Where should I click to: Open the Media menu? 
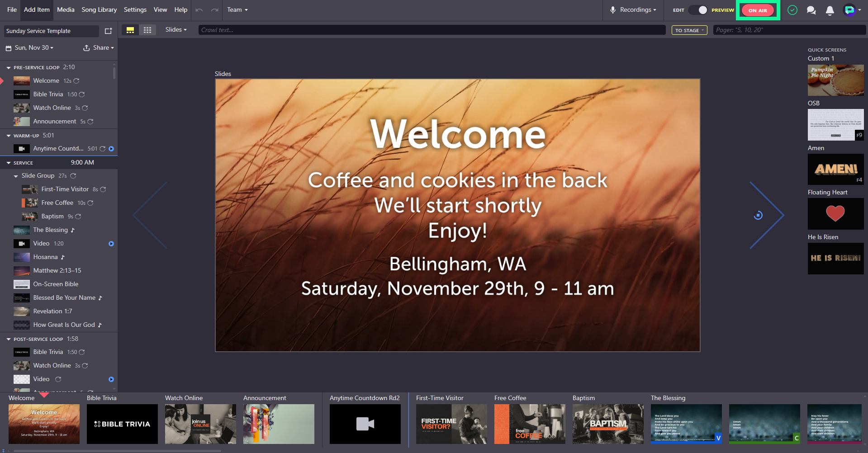[x=66, y=10]
